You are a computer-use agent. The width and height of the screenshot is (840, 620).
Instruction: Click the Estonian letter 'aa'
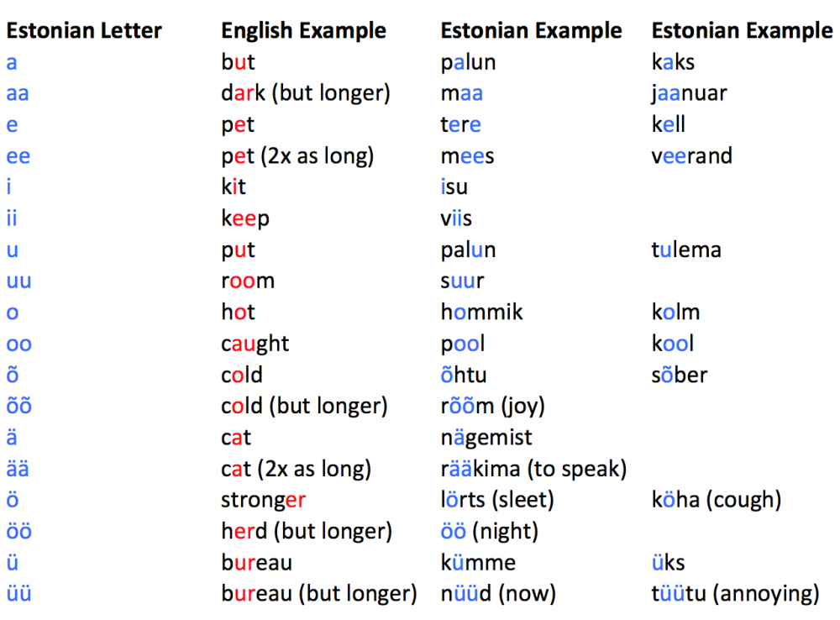[x=18, y=93]
